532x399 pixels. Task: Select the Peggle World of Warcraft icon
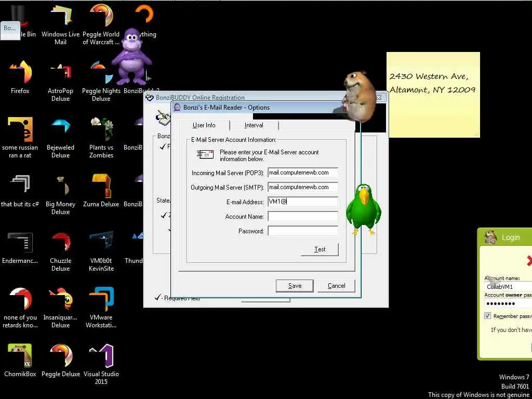coord(101,24)
